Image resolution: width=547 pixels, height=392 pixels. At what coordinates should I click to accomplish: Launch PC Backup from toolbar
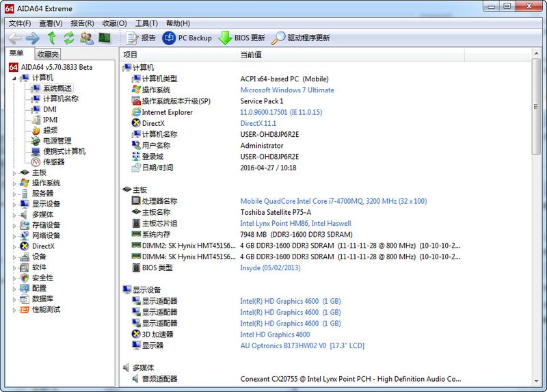click(x=187, y=38)
